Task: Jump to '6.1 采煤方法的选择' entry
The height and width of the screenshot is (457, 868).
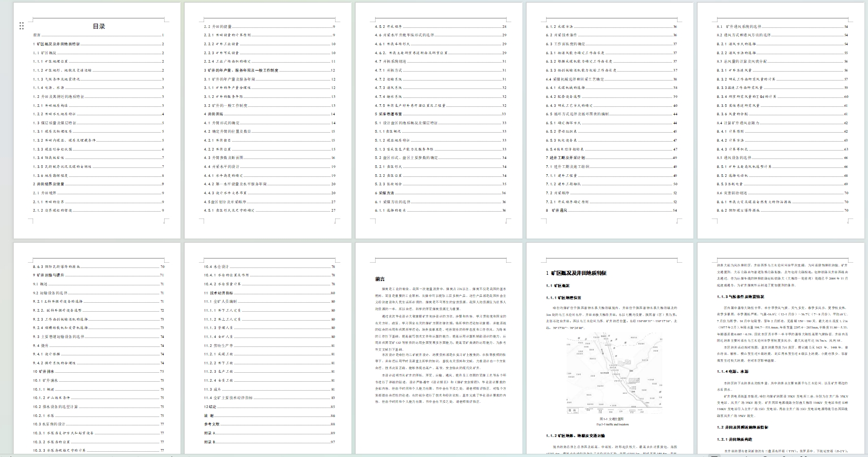Action: click(440, 202)
